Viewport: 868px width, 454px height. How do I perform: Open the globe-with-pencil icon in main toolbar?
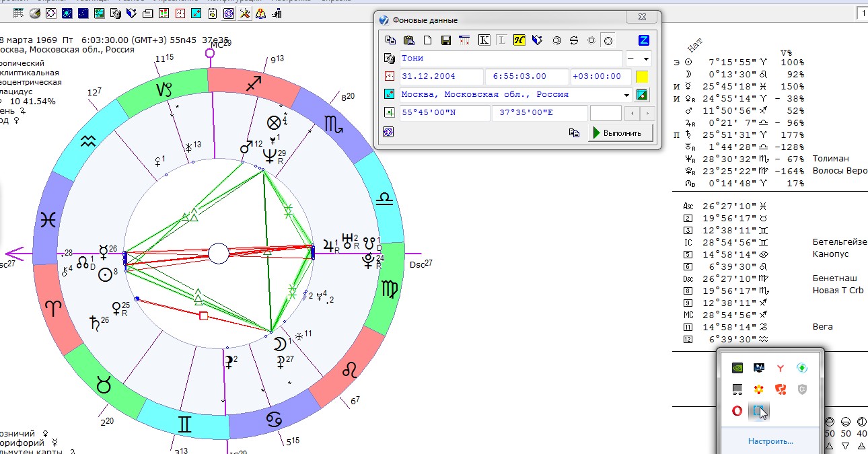click(x=35, y=13)
